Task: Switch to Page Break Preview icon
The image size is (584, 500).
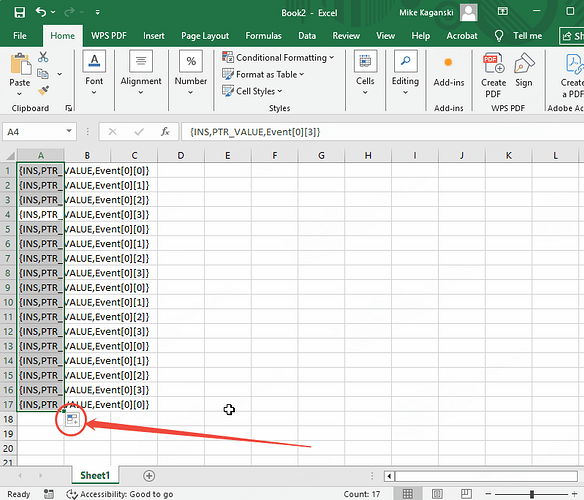Action: click(x=466, y=494)
